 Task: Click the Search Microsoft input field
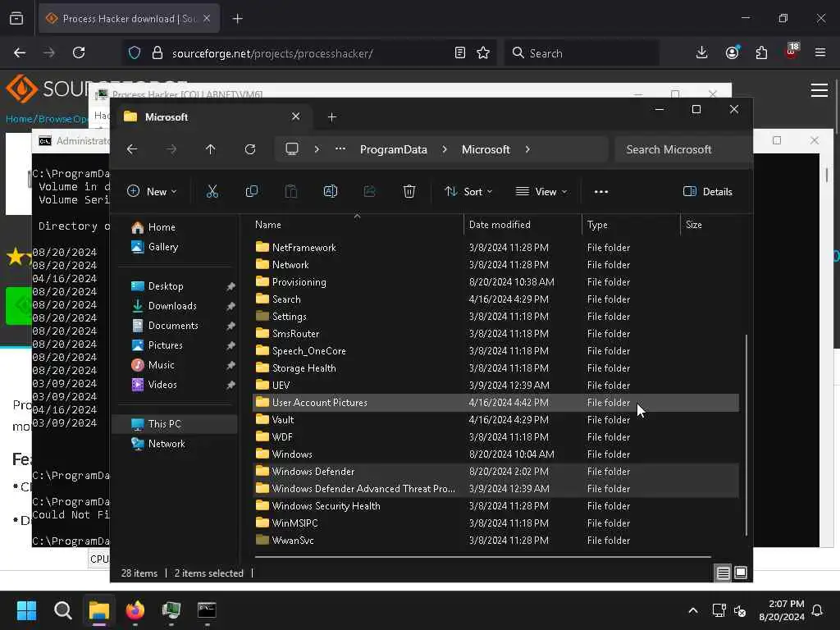point(683,149)
